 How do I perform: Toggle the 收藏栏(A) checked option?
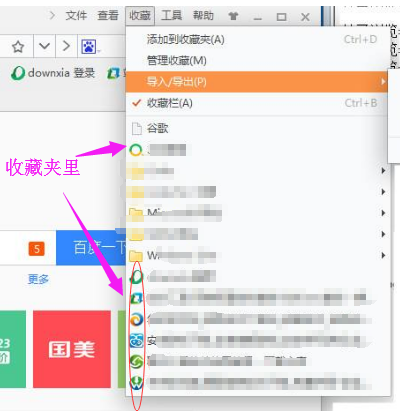257,103
